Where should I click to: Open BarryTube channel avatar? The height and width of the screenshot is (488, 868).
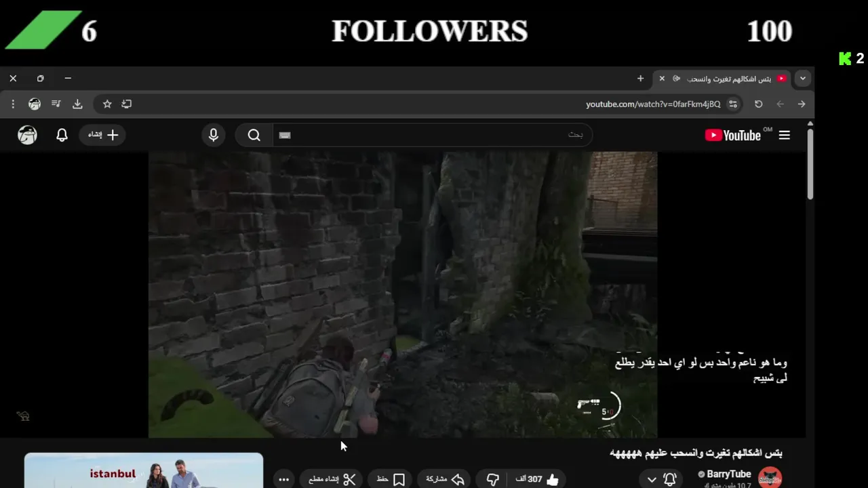[770, 478]
